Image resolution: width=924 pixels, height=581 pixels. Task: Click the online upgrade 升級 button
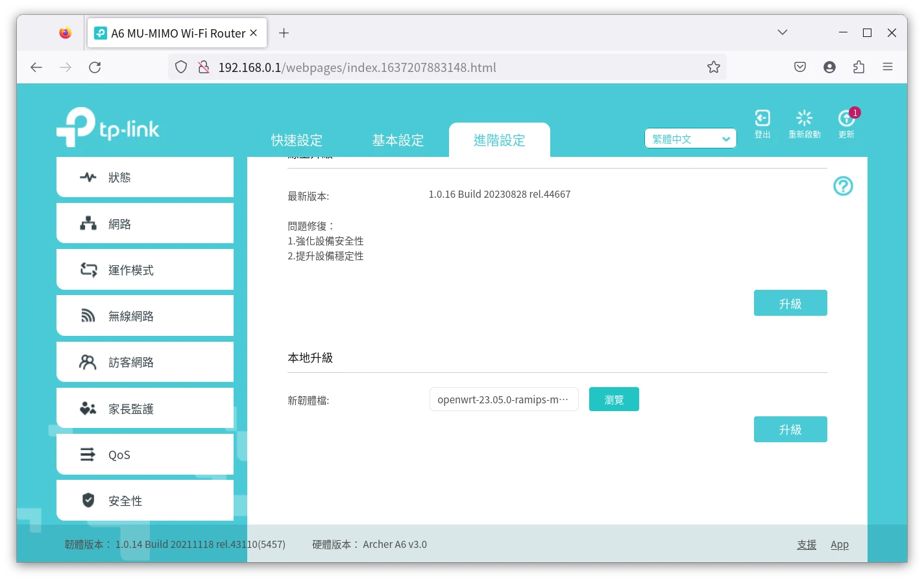(790, 303)
